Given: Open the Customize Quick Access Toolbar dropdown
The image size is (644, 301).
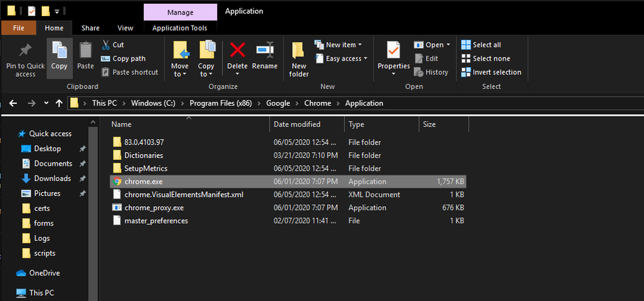Looking at the screenshot, I should pos(57,11).
